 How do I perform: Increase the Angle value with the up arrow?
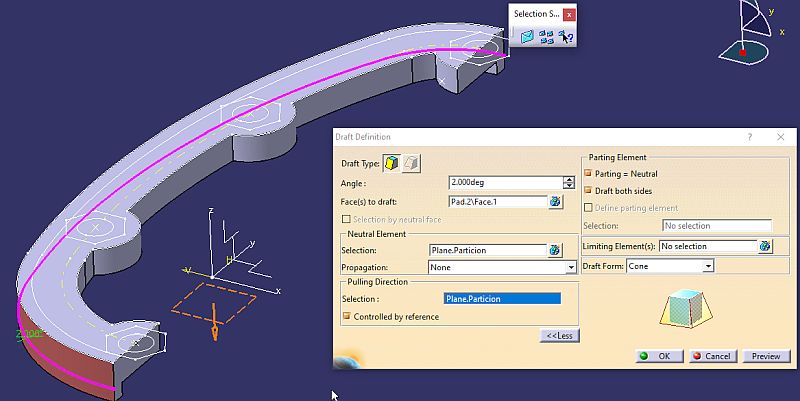[568, 179]
